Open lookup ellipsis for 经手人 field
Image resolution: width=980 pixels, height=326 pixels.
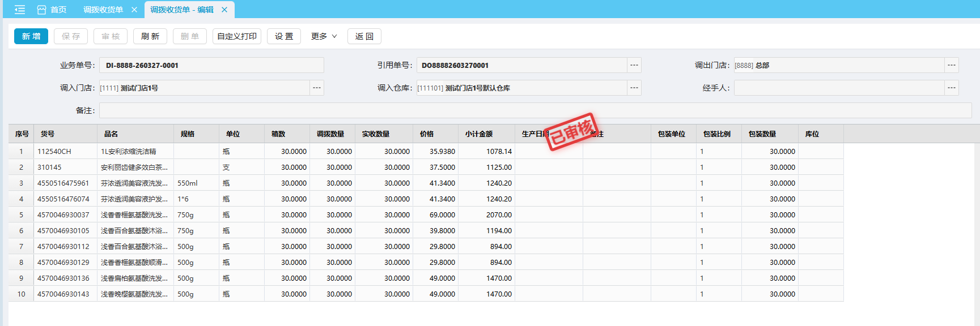click(952, 88)
